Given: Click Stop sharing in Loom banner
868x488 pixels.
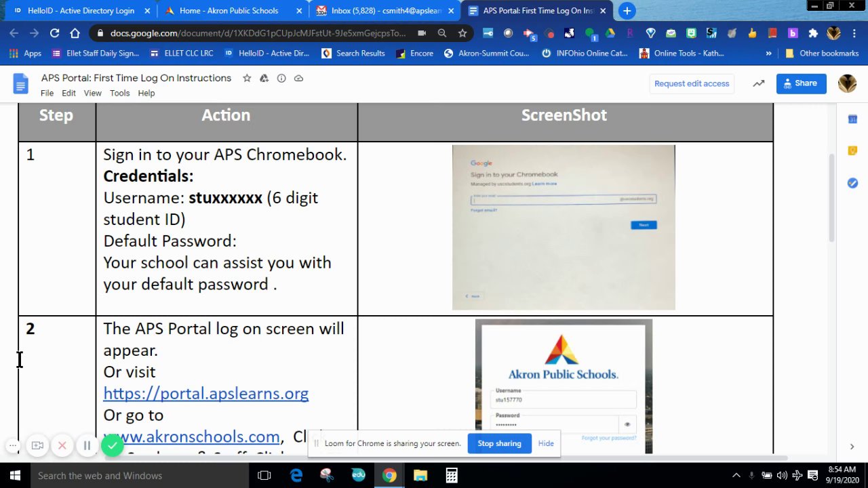Looking at the screenshot, I should coord(499,443).
